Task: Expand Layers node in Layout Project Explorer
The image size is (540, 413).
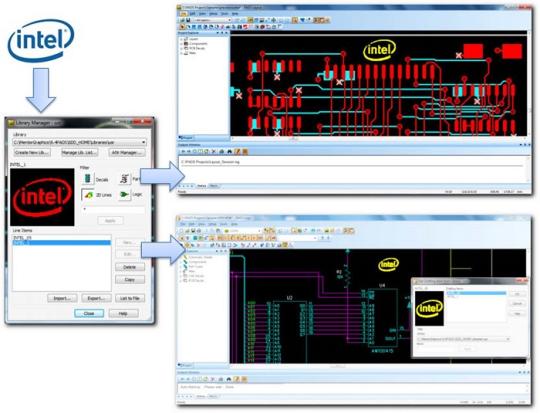Action: point(181,39)
